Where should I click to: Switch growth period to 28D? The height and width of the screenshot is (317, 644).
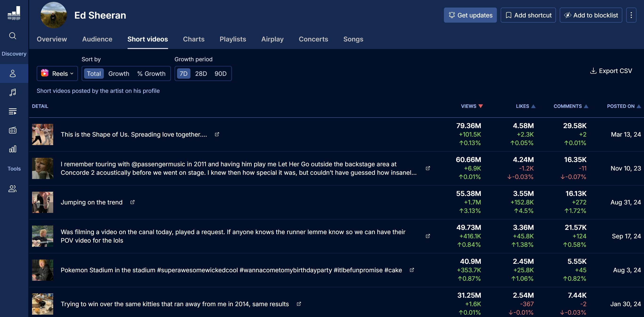[201, 73]
